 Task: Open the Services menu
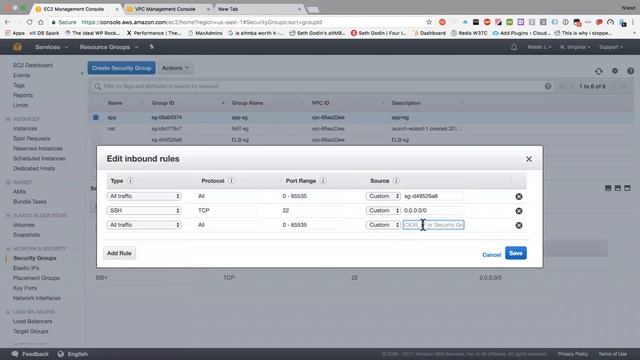[52, 47]
